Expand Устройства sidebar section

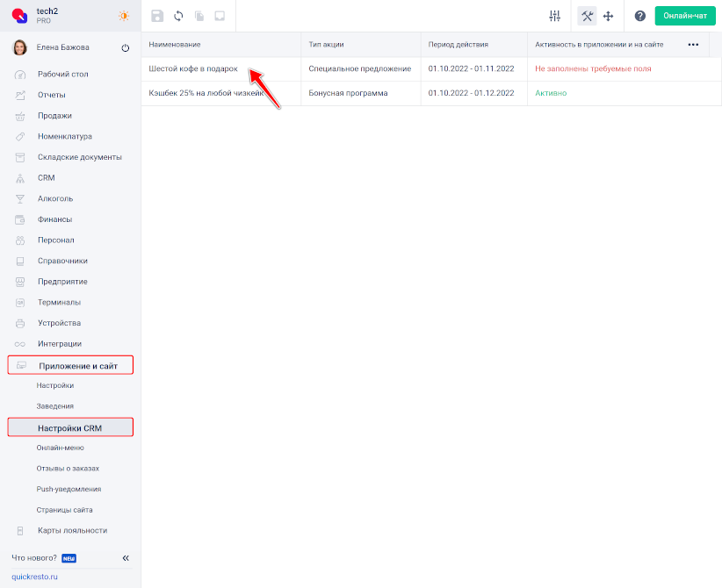(x=60, y=323)
